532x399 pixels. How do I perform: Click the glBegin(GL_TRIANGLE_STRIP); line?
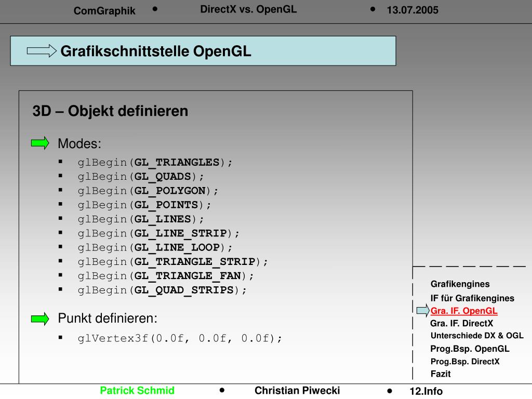pos(172,262)
